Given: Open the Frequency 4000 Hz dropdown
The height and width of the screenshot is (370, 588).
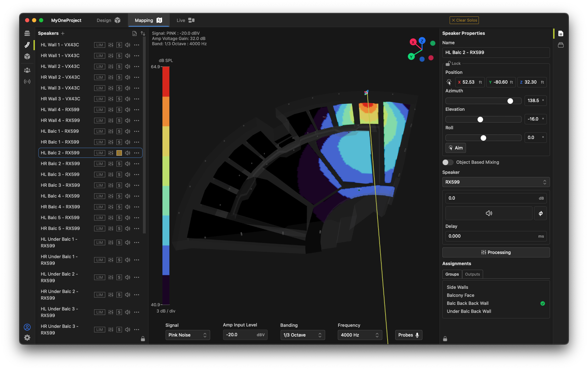Looking at the screenshot, I should 360,335.
